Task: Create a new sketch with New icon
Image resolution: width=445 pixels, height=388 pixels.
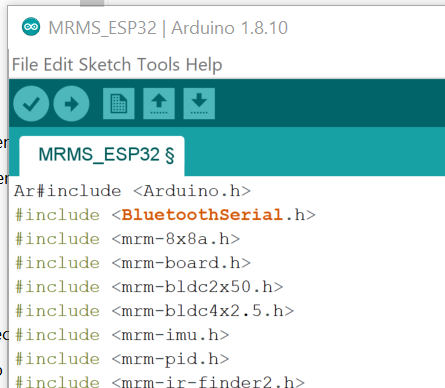Action: pos(119,104)
